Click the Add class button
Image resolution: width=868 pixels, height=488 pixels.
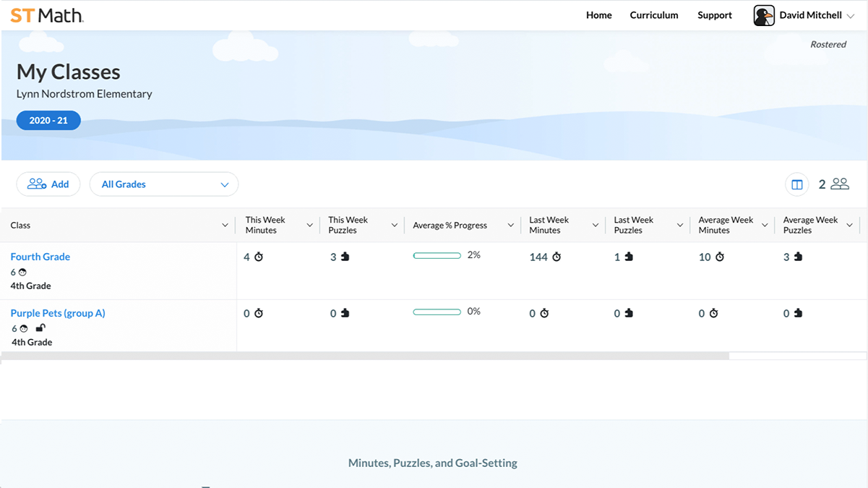click(48, 184)
